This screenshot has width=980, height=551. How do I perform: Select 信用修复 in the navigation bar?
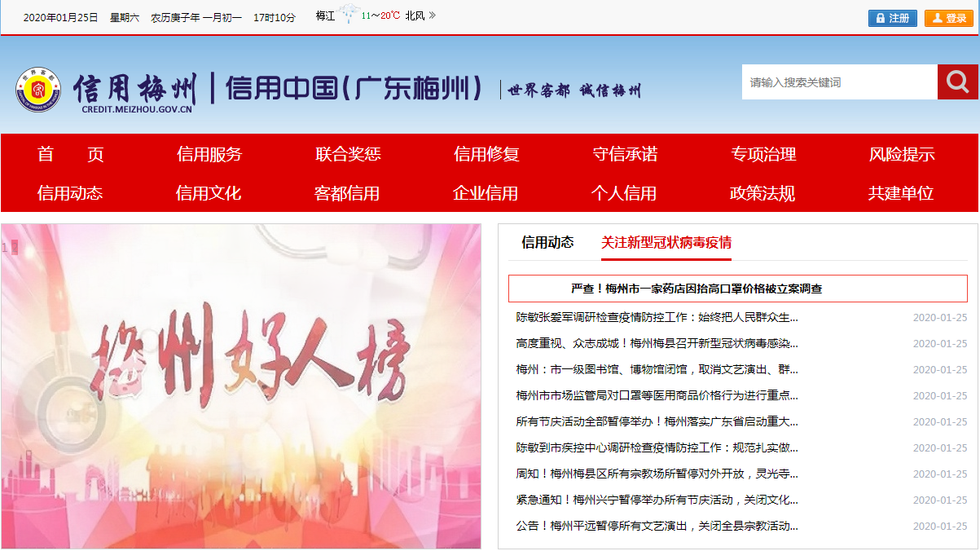coord(486,154)
